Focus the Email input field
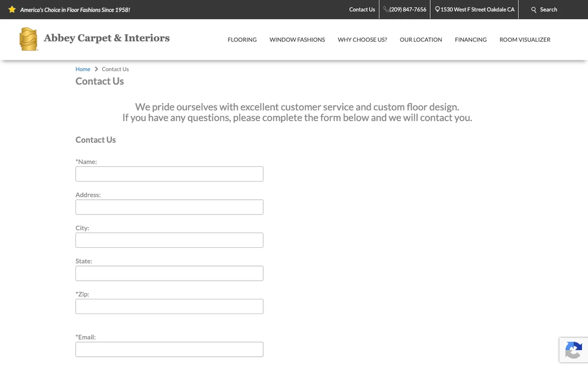This screenshot has height=368, width=588. coord(169,349)
